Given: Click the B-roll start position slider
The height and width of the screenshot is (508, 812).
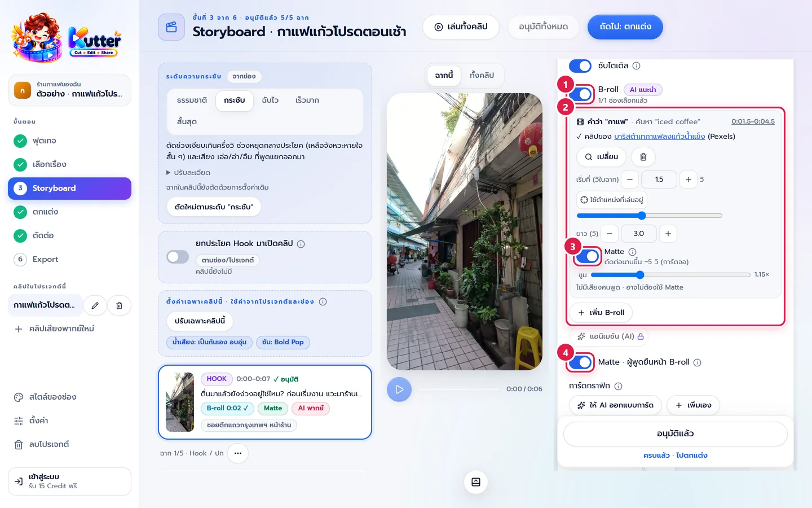Looking at the screenshot, I should coord(649,216).
